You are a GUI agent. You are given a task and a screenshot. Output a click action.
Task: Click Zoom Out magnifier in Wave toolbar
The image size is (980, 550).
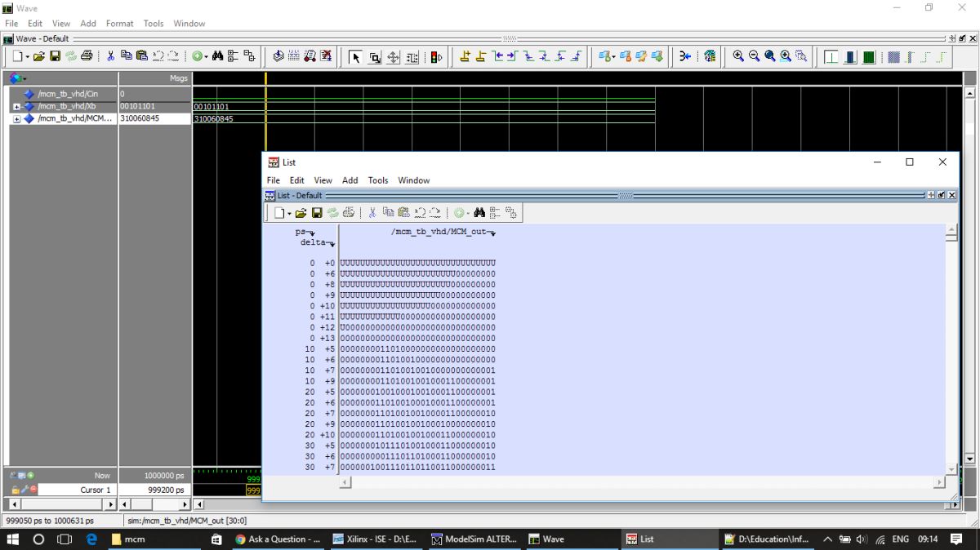coord(754,56)
